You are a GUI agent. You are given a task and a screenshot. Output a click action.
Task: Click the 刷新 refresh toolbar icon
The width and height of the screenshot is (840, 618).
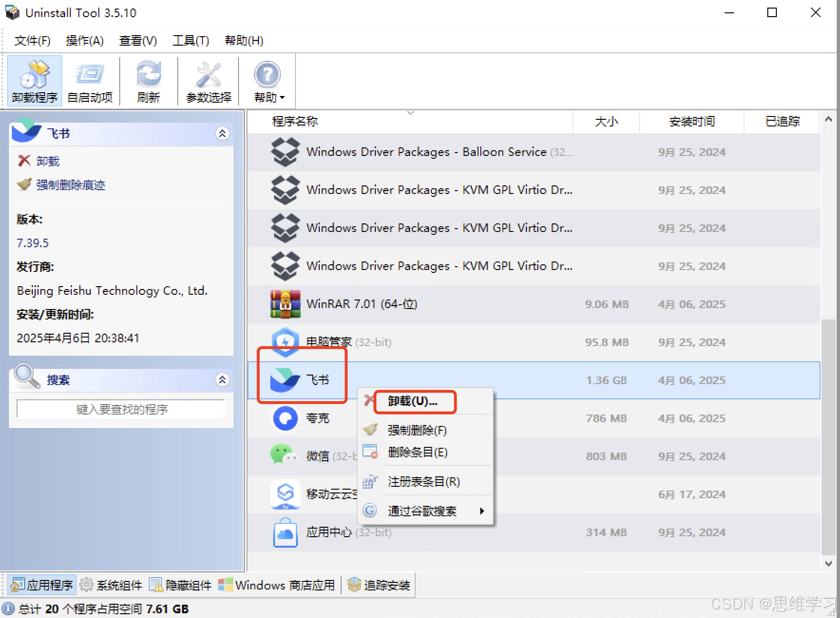[149, 81]
